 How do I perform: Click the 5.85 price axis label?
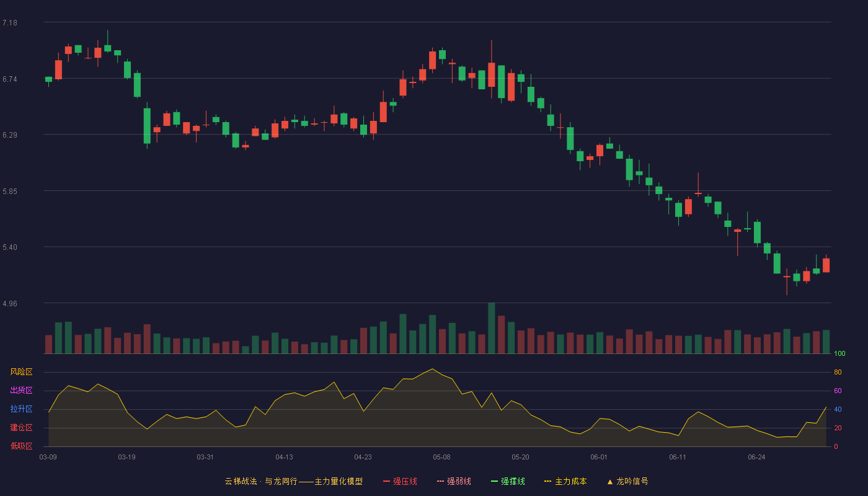pyautogui.click(x=10, y=192)
